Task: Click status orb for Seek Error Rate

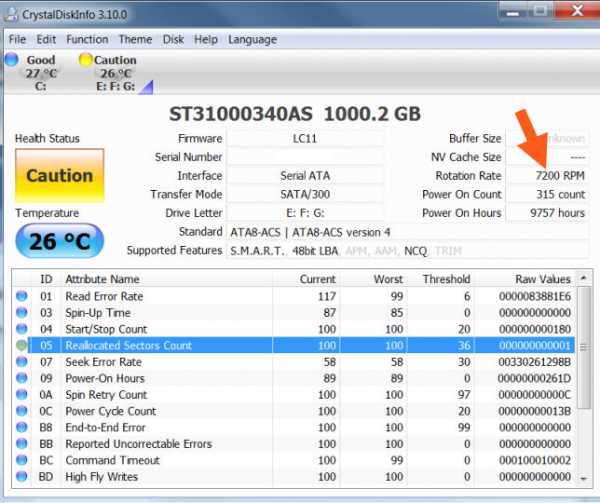Action: [x=22, y=362]
